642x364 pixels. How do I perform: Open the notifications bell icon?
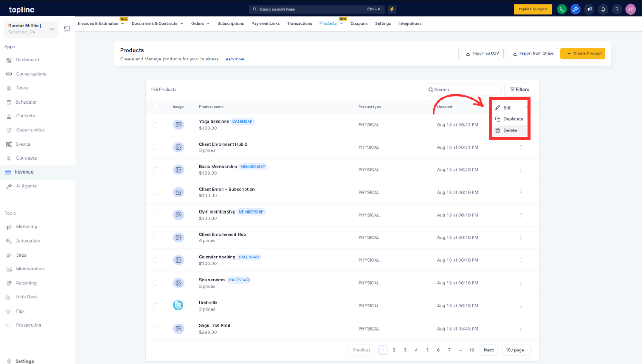(x=603, y=9)
